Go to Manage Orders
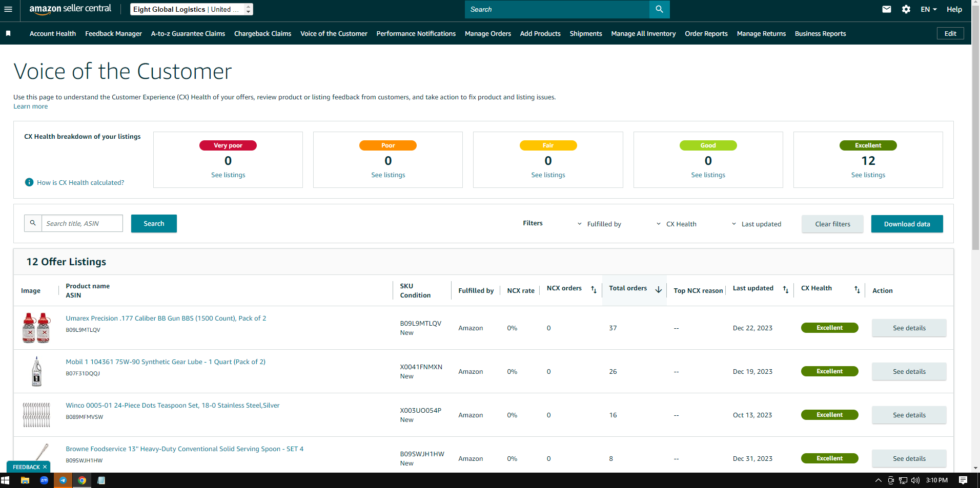This screenshot has width=980, height=488. tap(488, 33)
